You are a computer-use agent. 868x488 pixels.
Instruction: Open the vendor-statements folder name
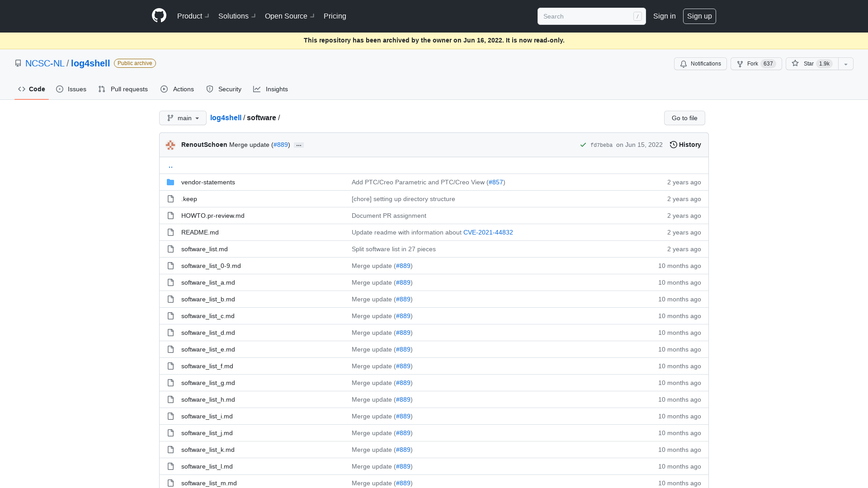[208, 182]
